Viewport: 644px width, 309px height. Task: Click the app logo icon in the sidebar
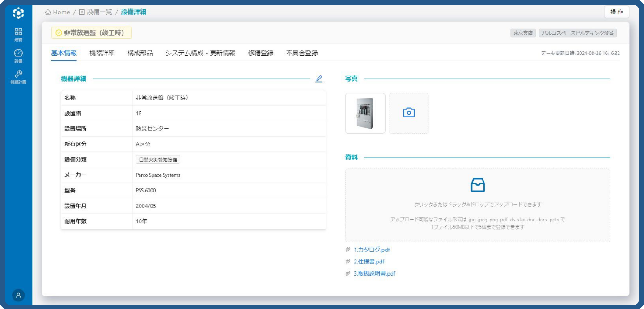point(18,13)
